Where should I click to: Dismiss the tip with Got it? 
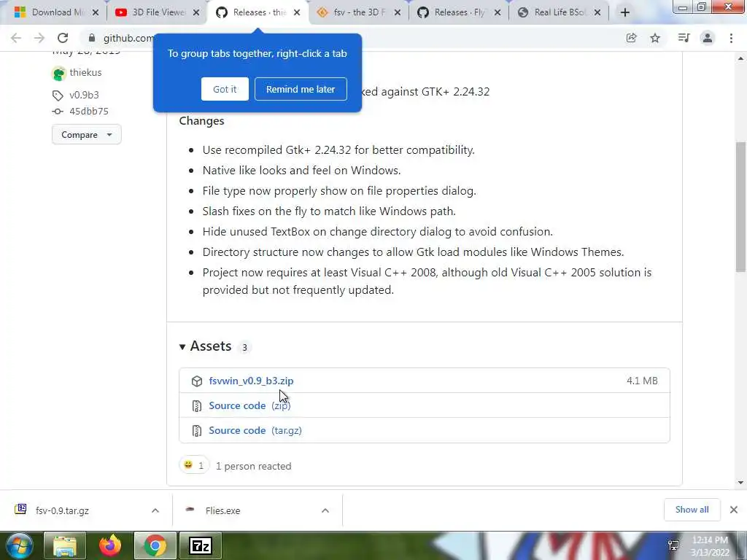(225, 89)
